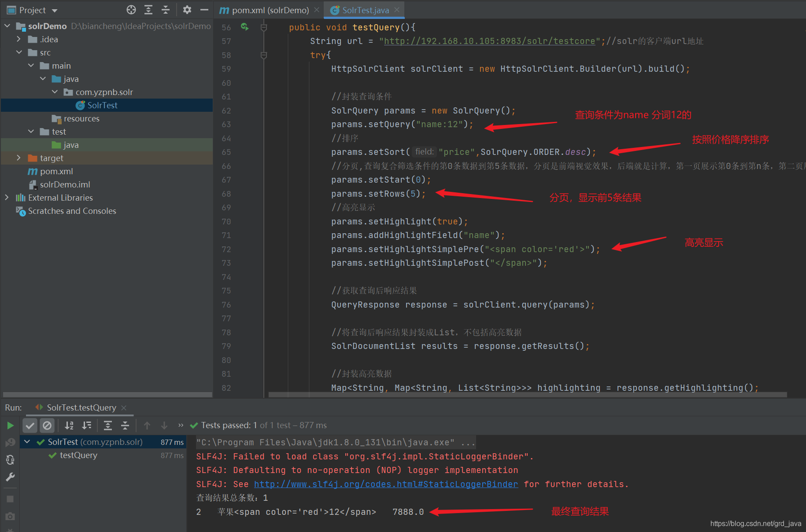806x532 pixels.
Task: Collapse the test folder
Action: click(x=31, y=132)
